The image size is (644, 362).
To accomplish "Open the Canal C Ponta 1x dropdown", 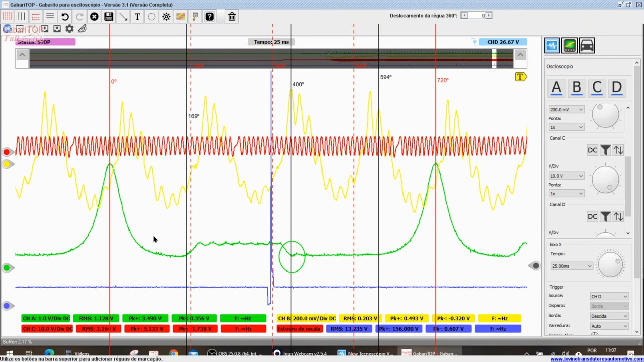I will pos(566,194).
